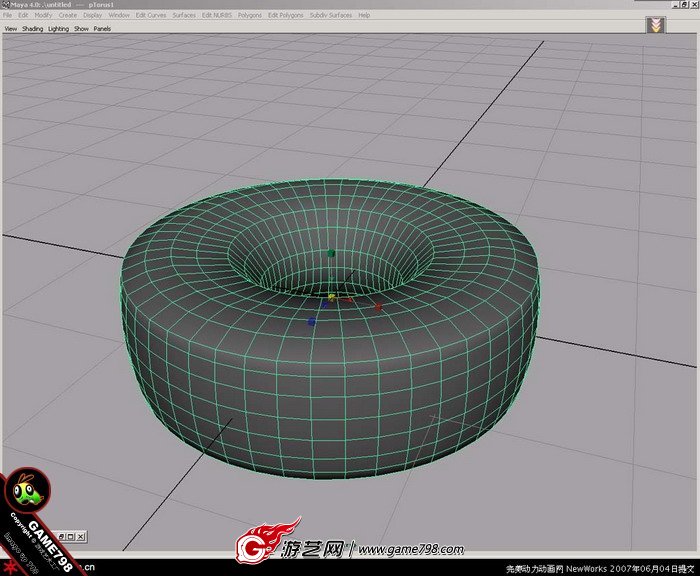Image resolution: width=700 pixels, height=576 pixels.
Task: Open the Modify menu
Action: point(43,16)
